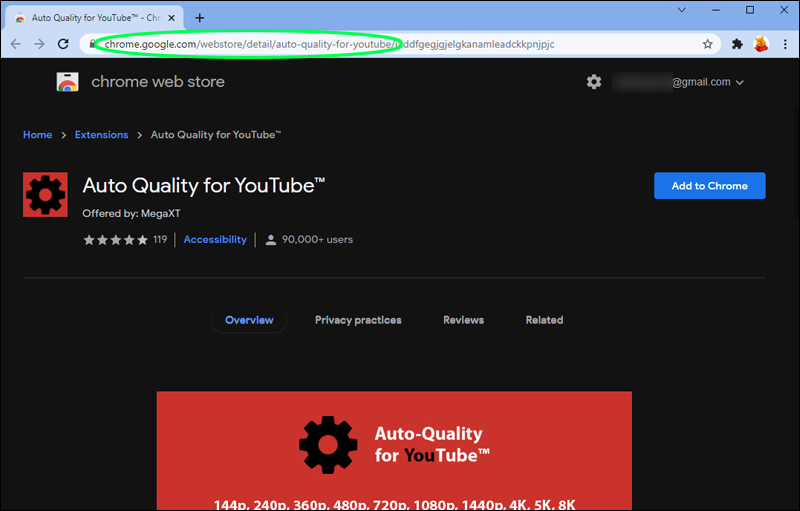Viewport: 800px width, 511px height.
Task: Go to Extensions breadcrumb link
Action: pyautogui.click(x=102, y=135)
